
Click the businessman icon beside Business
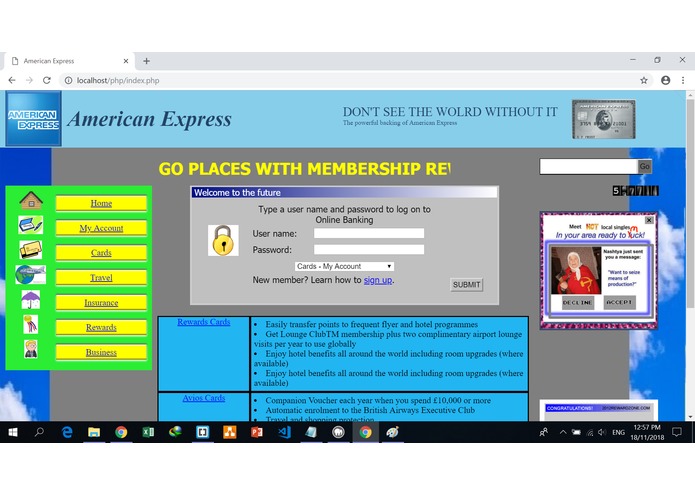31,349
